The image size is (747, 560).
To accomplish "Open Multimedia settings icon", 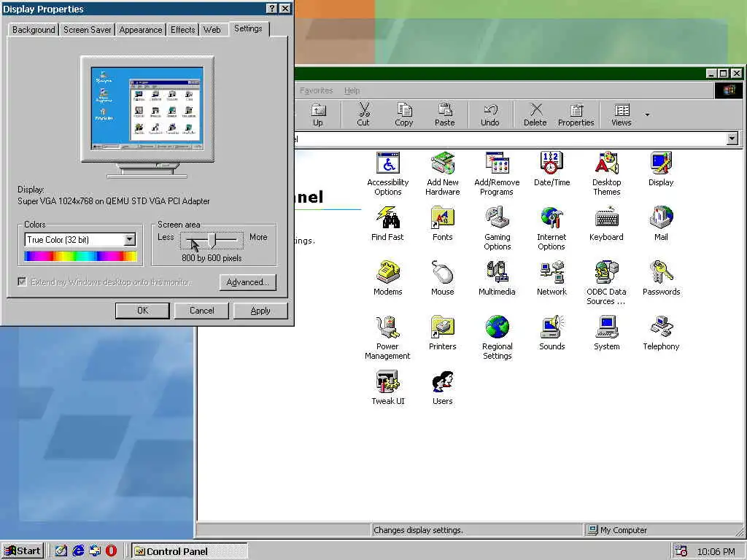I will point(497,278).
